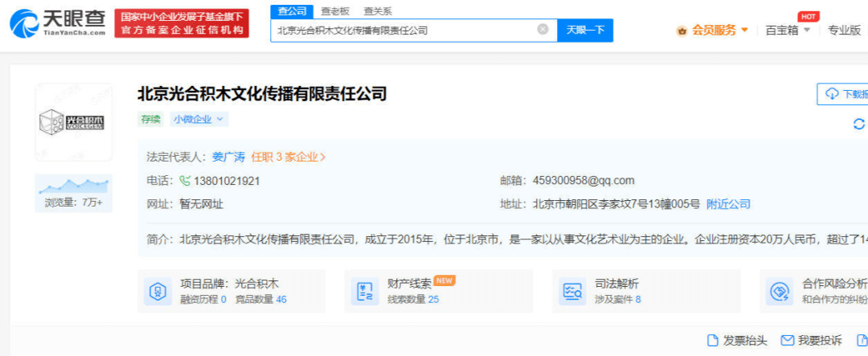Click the refresh icon at right edge
The height and width of the screenshot is (356, 868).
click(x=859, y=124)
